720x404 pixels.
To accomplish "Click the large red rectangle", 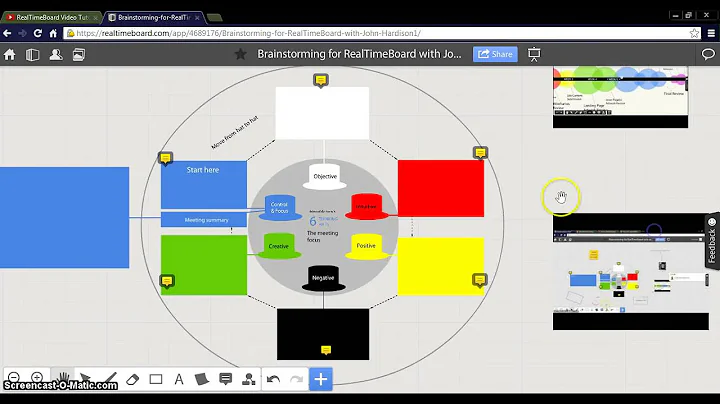I will click(x=441, y=188).
